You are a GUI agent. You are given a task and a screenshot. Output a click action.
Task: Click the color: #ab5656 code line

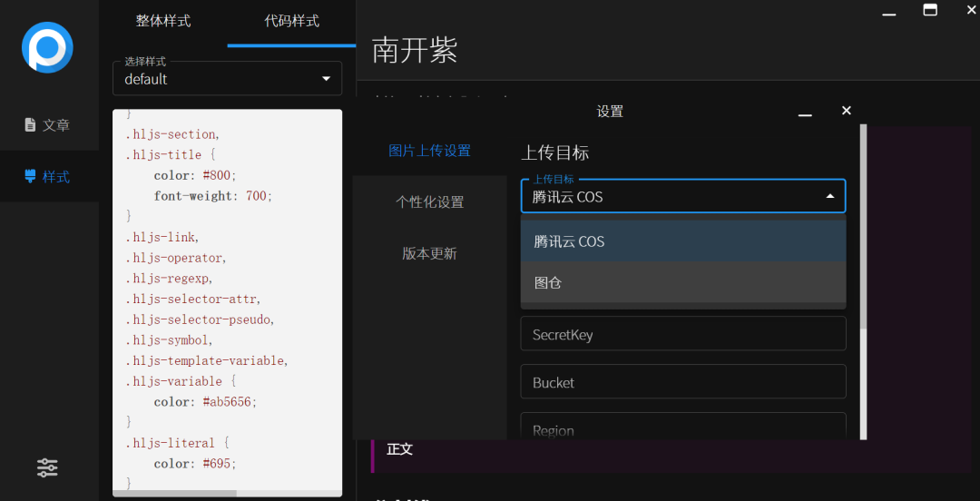[206, 402]
